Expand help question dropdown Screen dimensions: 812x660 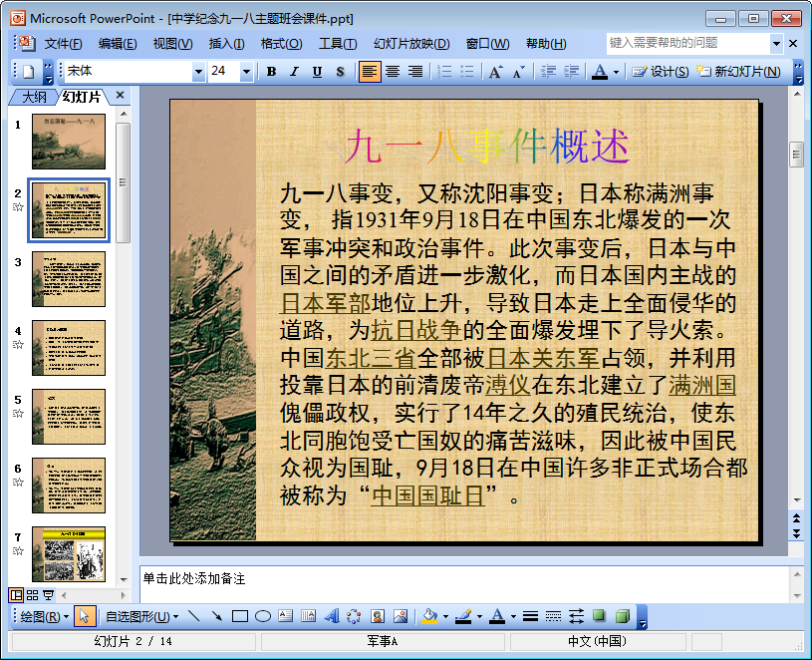click(776, 44)
